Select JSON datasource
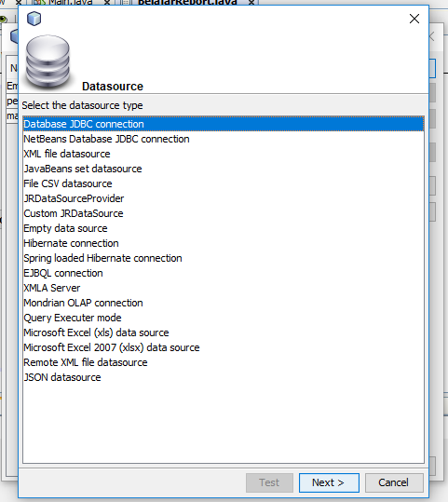Image resolution: width=448 pixels, height=502 pixels. [x=224, y=377]
